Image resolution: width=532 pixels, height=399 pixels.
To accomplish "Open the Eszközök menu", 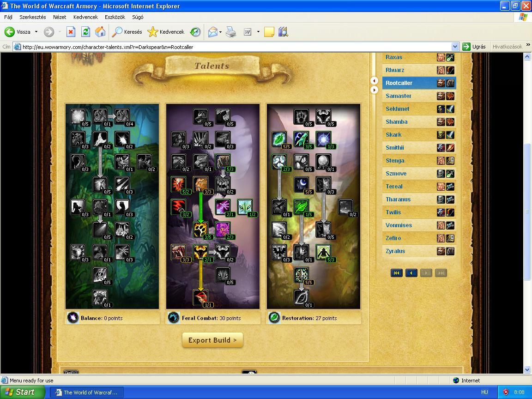I will (115, 17).
